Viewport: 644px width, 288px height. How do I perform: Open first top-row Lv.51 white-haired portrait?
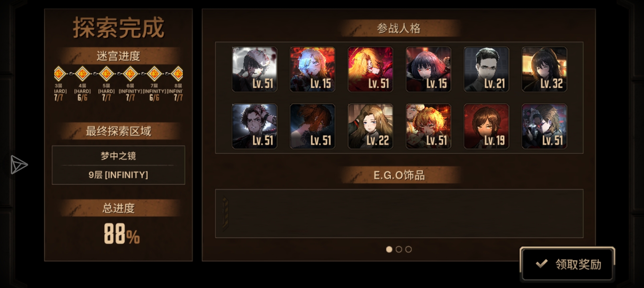[254, 69]
